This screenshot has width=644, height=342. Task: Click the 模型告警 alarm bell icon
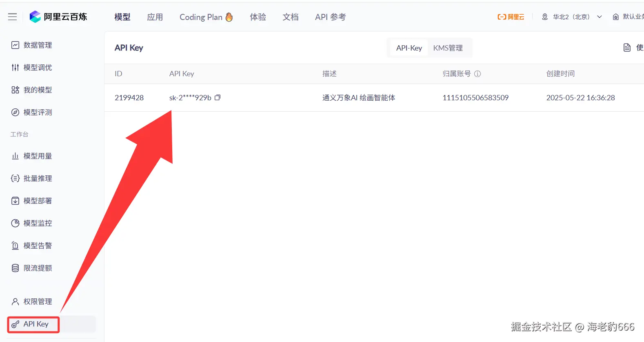15,245
